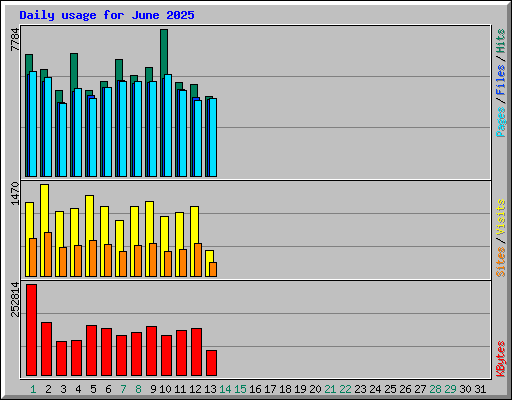Select day 26 on the x-axis
Screen dimensions: 512x400
(x=405, y=389)
